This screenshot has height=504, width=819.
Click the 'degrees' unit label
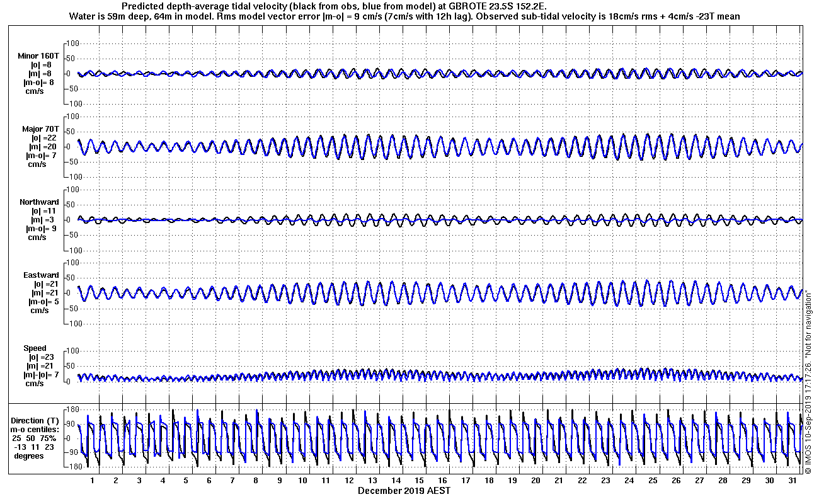pyautogui.click(x=29, y=455)
